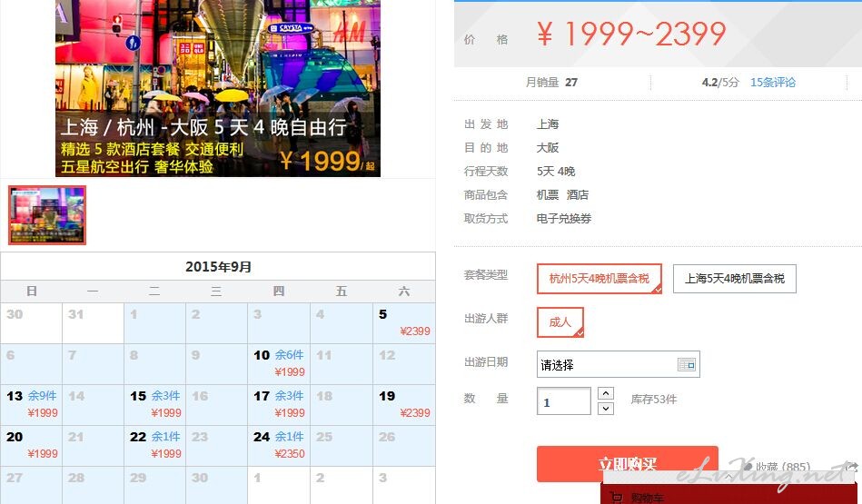Click the share icon beside favorites
The width and height of the screenshot is (862, 504).
pos(852,467)
